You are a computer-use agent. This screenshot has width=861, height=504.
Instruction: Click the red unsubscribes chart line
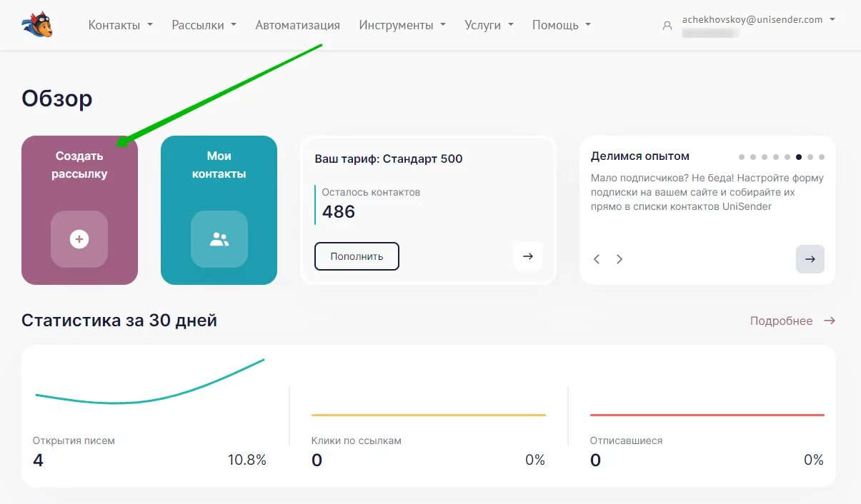[x=707, y=415]
